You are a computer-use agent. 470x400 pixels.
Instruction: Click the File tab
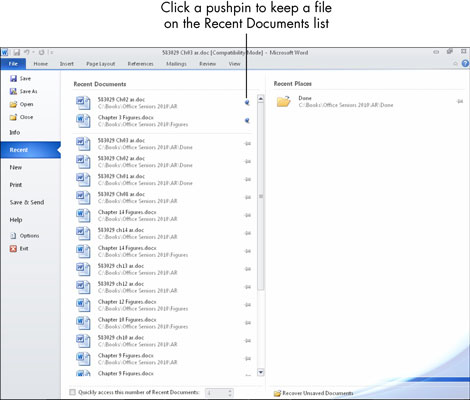(13, 64)
